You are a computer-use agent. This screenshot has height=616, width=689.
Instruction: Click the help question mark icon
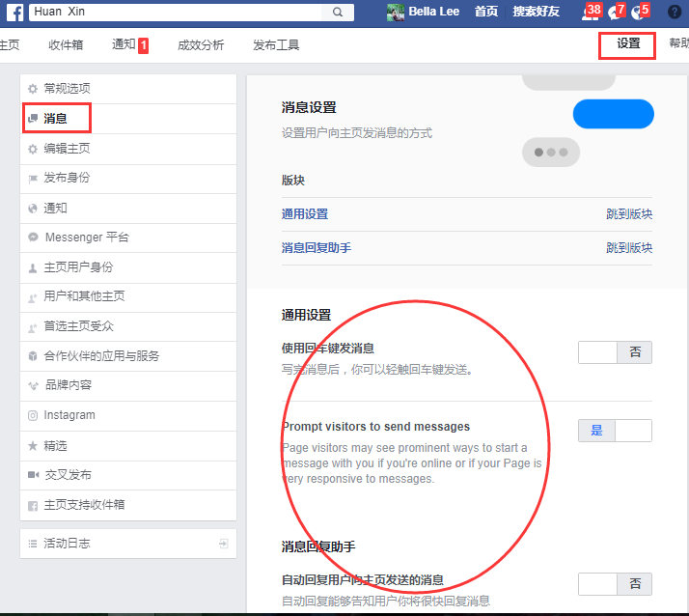675,12
